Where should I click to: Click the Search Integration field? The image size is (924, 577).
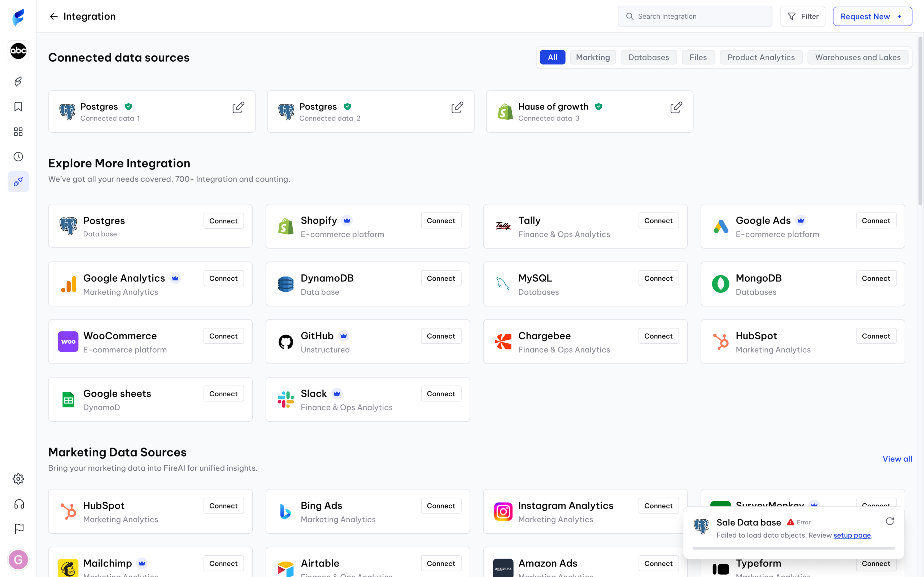pyautogui.click(x=695, y=17)
